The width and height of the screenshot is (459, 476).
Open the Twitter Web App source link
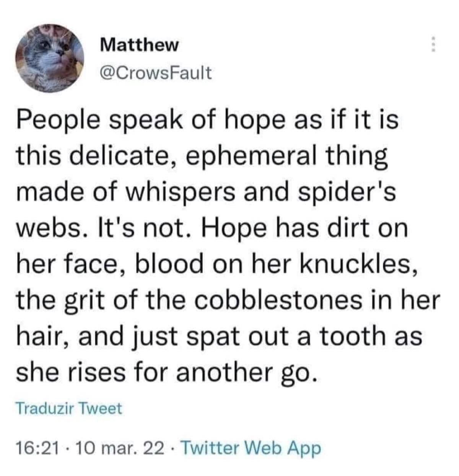tap(251, 447)
